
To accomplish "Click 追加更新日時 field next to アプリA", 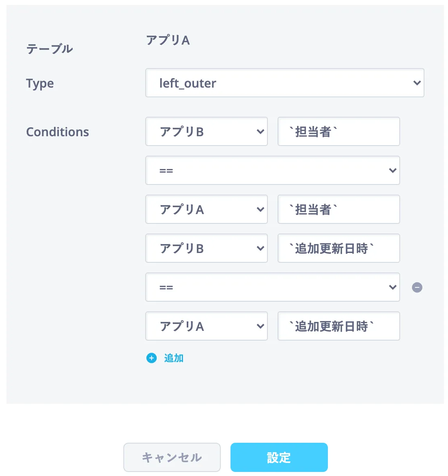I will [338, 326].
